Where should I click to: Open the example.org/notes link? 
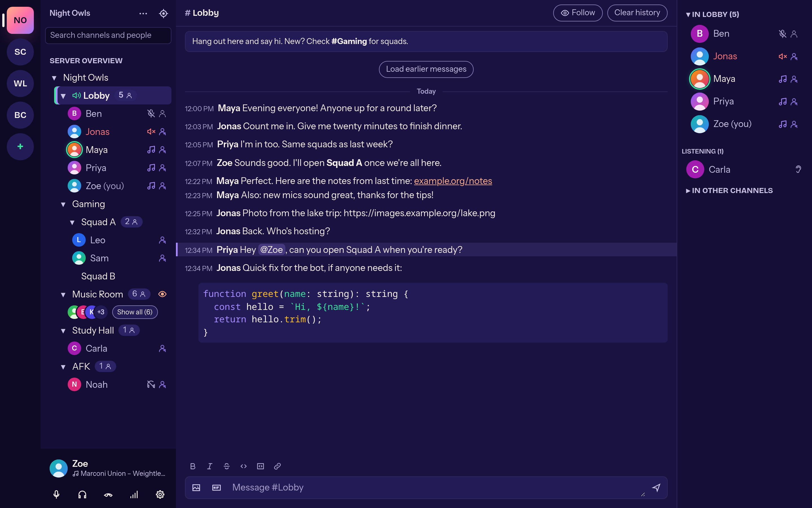click(x=453, y=181)
